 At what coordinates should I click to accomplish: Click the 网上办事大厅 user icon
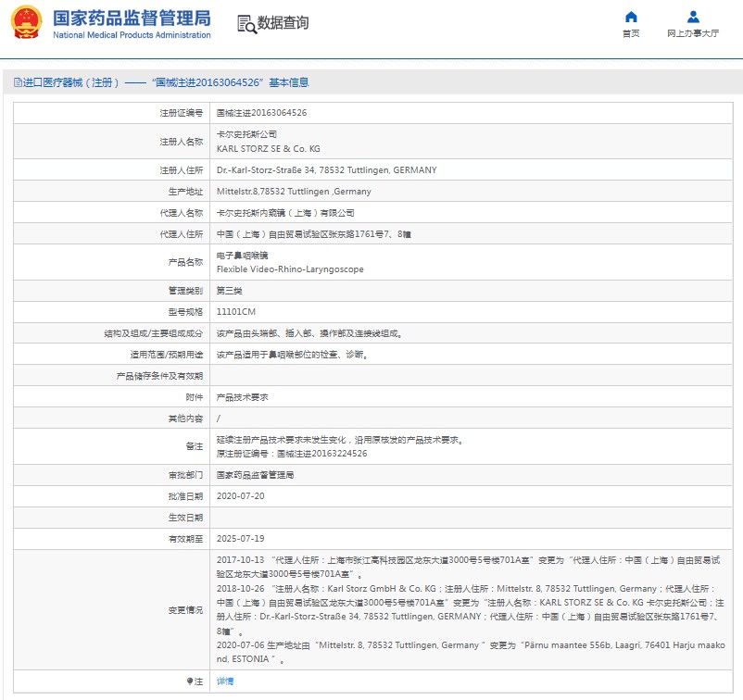coord(693,17)
